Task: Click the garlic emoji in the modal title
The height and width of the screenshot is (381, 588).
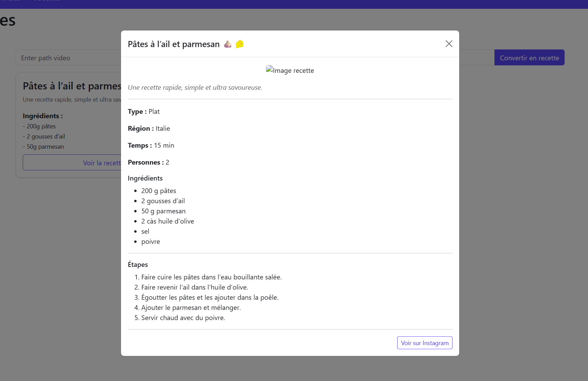Action: (x=228, y=44)
